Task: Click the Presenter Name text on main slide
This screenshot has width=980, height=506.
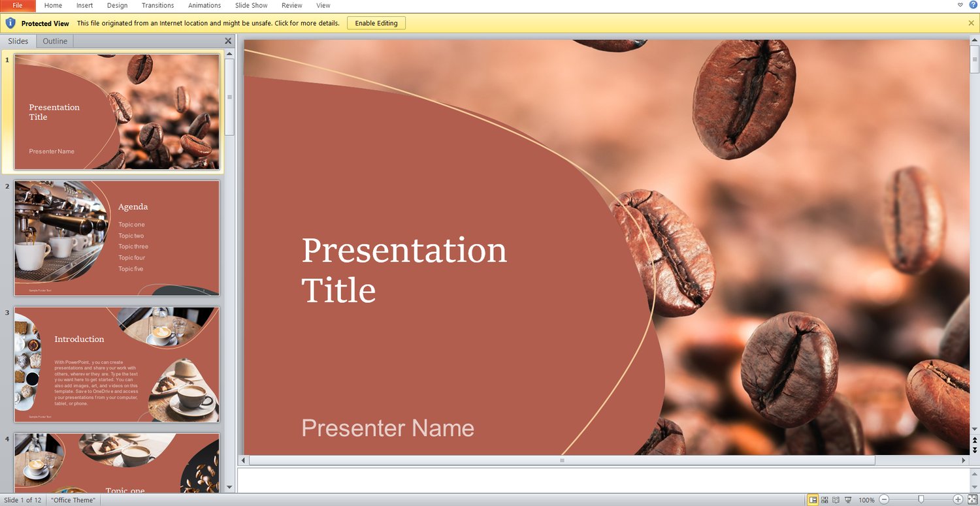Action: (x=387, y=428)
